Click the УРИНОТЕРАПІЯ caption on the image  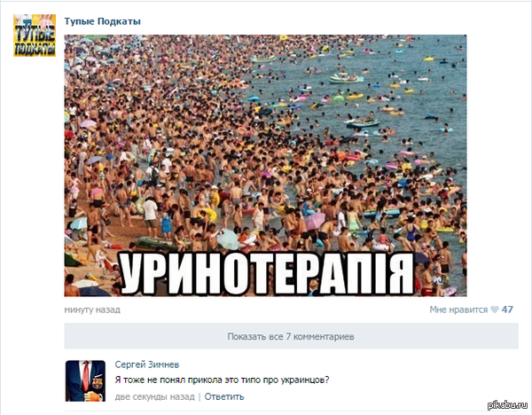268,274
